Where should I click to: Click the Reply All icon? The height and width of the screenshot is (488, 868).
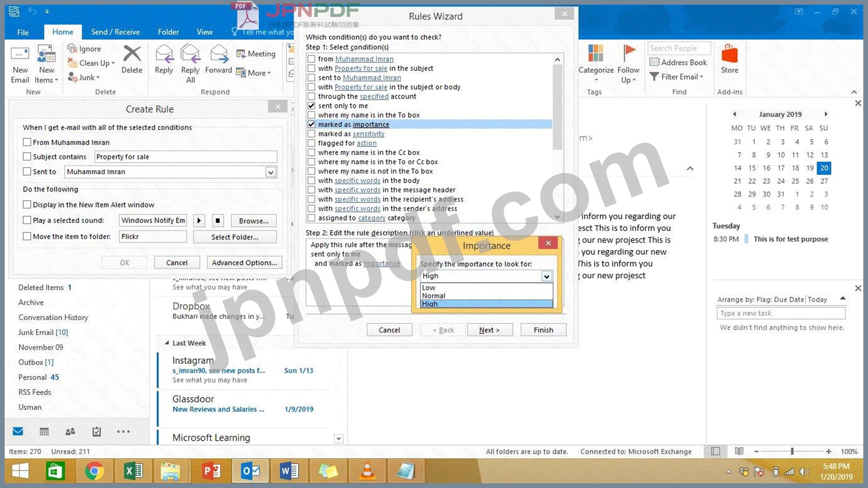pyautogui.click(x=190, y=55)
